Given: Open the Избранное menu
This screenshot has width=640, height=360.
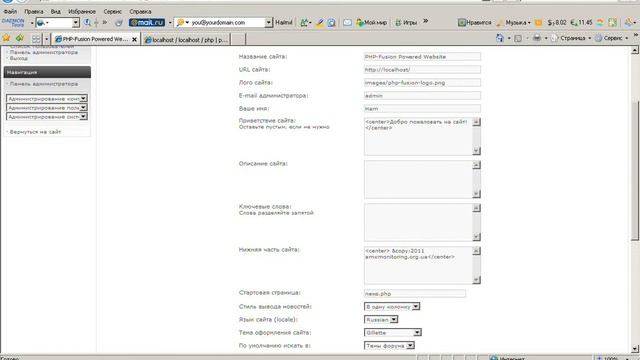Looking at the screenshot, I should [82, 11].
